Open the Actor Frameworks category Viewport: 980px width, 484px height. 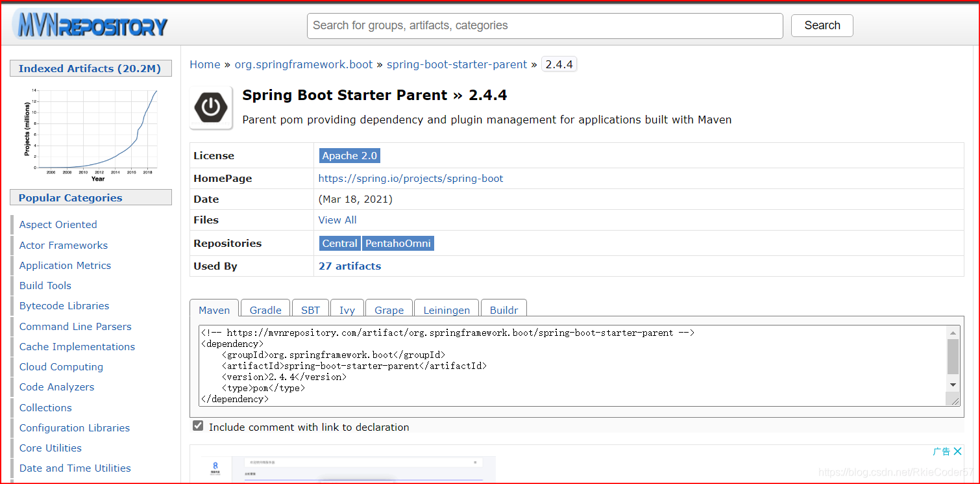click(64, 245)
